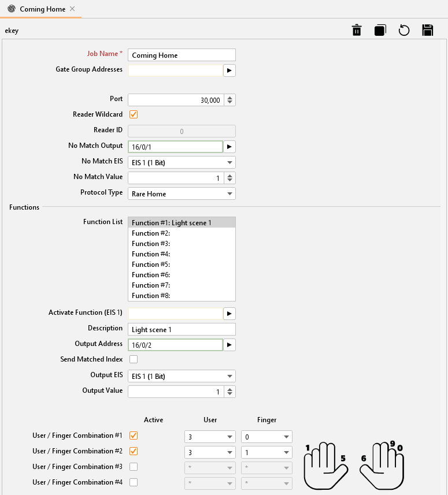Screen dimensions: 448x495
Task: Select Function #1: Light scene 1
Action: click(x=181, y=223)
